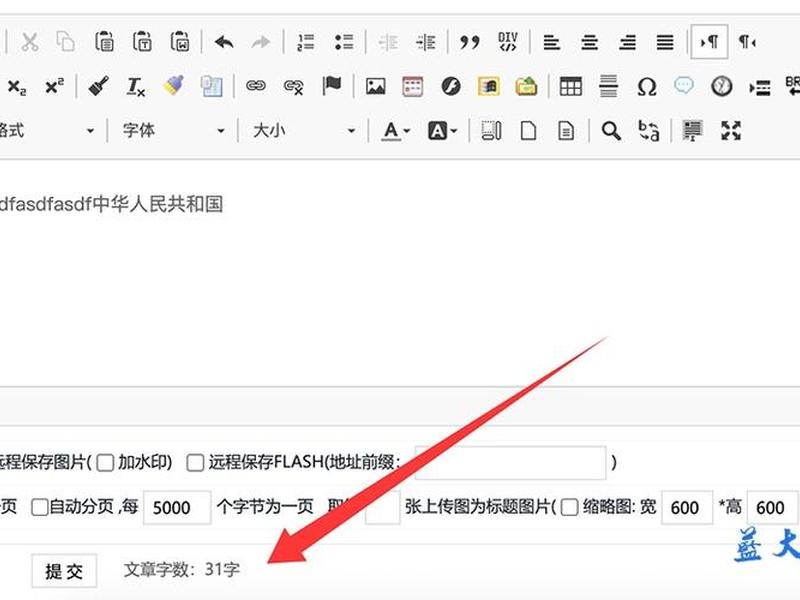This screenshot has height=600, width=800.
Task: Click the 文章字数: 31字 word count
Action: coord(182,569)
